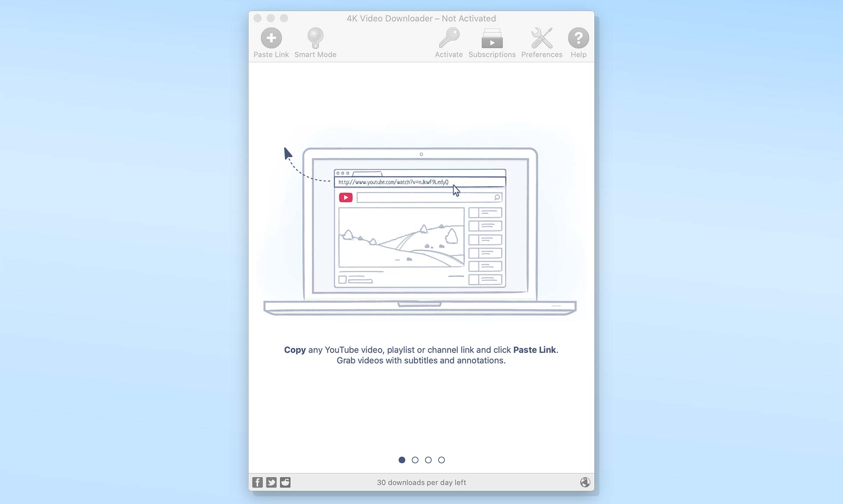Screen dimensions: 843x504
Task: View downloads remaining counter in status bar
Action: click(x=421, y=482)
